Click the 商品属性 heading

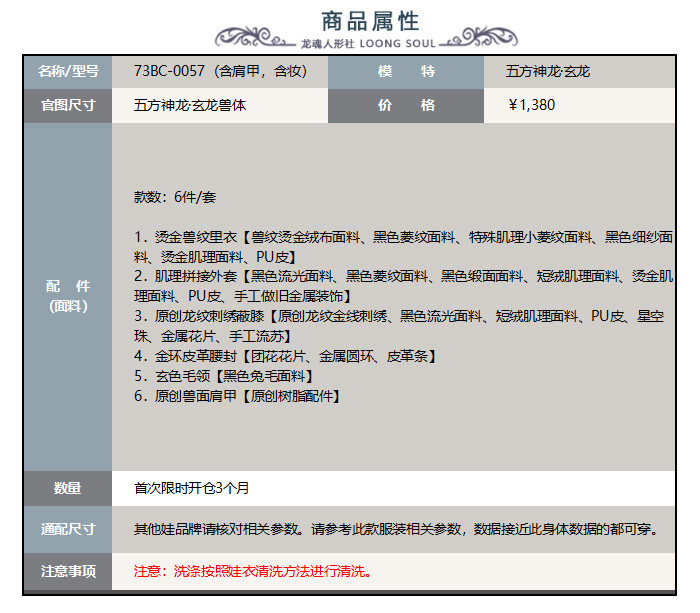coord(370,21)
